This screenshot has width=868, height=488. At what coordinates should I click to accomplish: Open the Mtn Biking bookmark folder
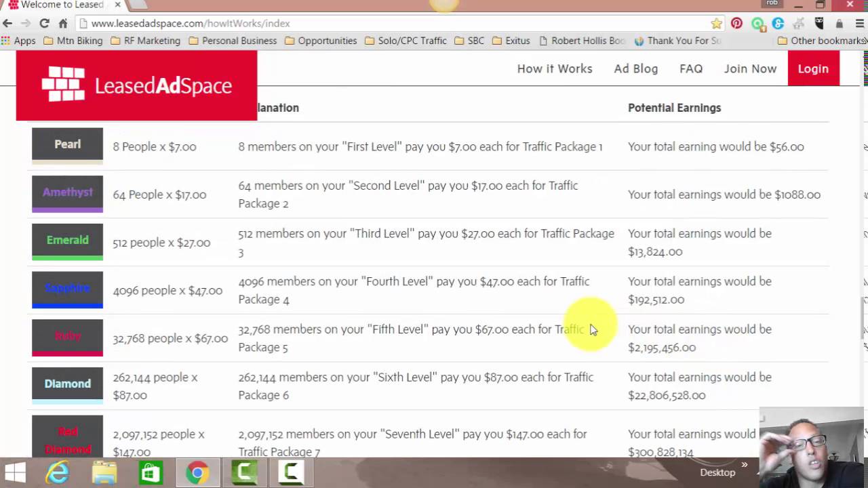73,41
